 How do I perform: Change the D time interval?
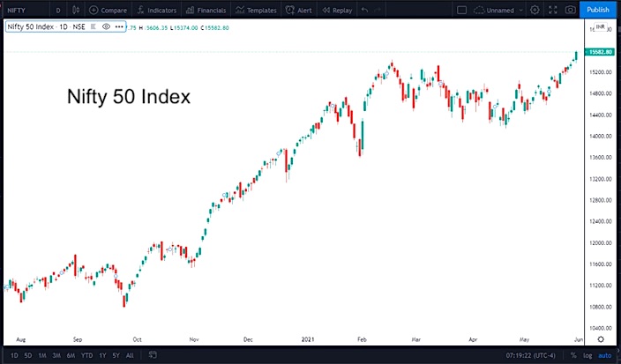tap(58, 11)
